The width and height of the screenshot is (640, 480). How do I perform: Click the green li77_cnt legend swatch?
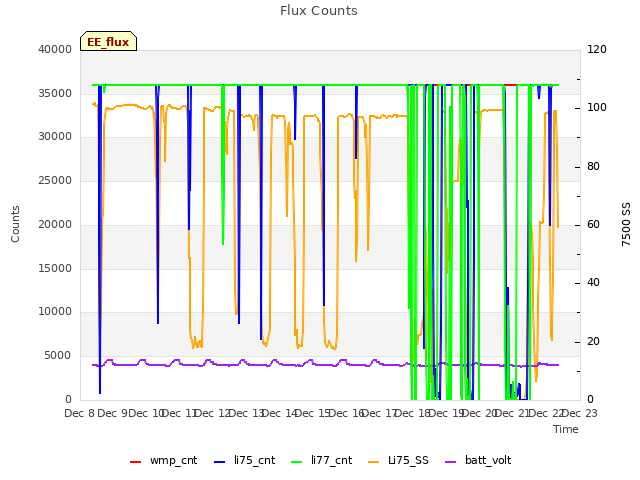pyautogui.click(x=296, y=462)
